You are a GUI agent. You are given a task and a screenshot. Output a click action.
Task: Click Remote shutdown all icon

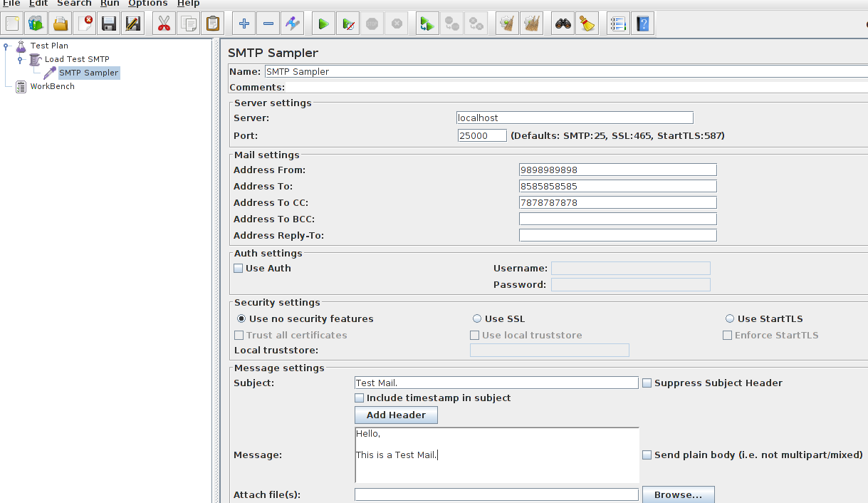click(476, 24)
